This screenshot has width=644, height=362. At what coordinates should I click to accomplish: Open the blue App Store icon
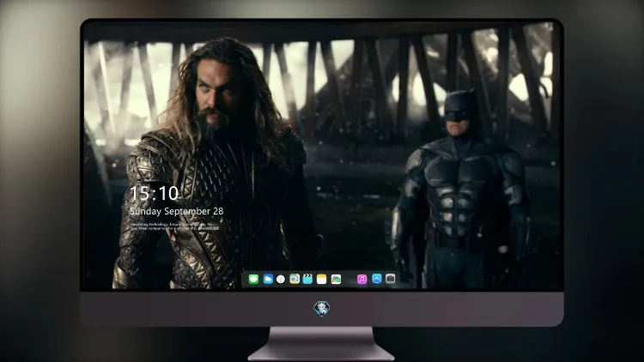377,279
